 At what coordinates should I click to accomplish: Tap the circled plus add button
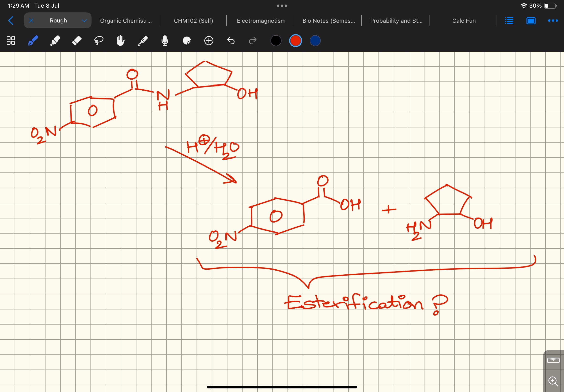209,41
